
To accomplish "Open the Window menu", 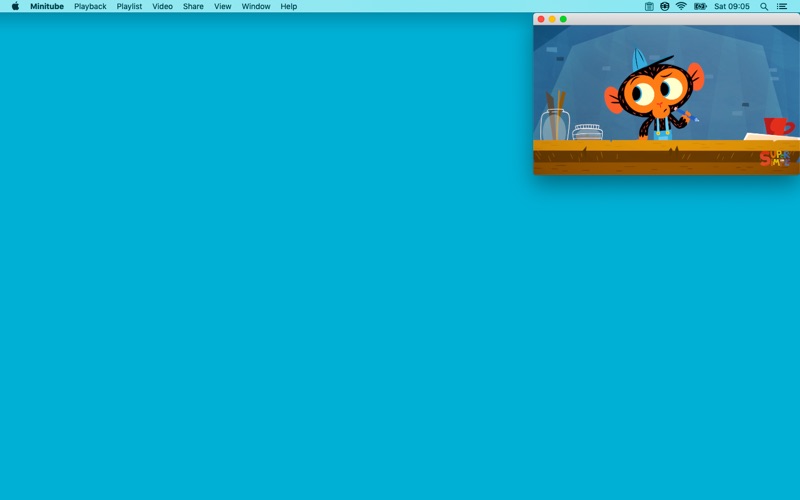I will [256, 6].
